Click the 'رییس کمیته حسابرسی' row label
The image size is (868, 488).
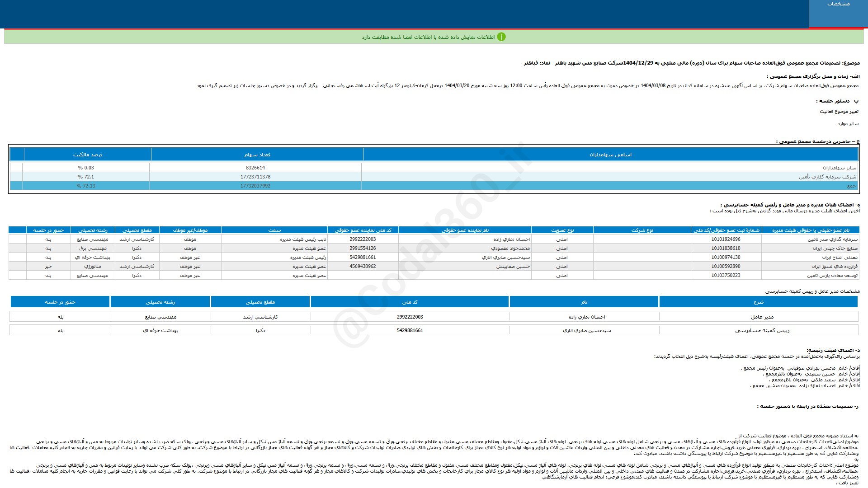(762, 330)
